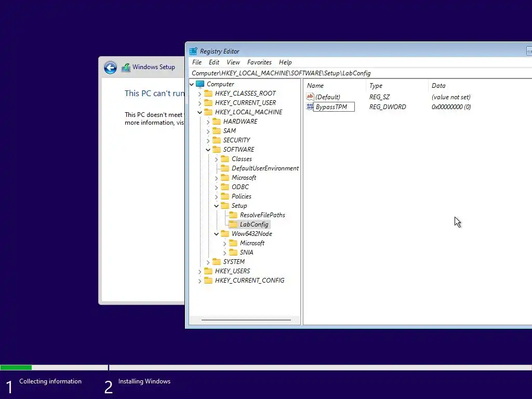Click the SOFTWARE folder icon
This screenshot has width=532, height=399.
click(x=217, y=149)
